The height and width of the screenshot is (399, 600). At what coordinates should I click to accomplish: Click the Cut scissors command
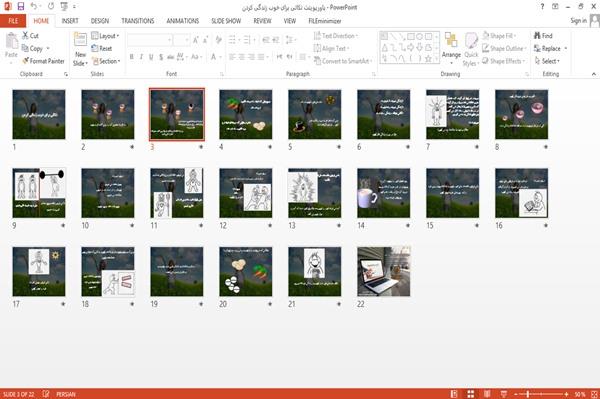30,36
